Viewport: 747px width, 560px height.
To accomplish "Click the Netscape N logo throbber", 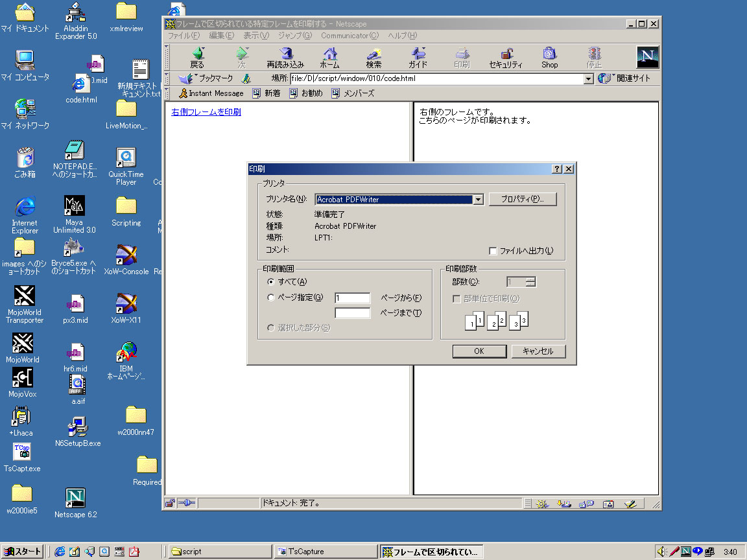I will pyautogui.click(x=647, y=57).
